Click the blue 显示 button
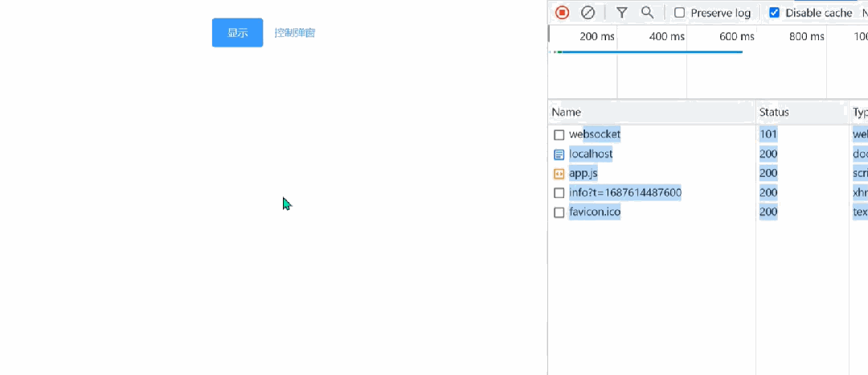The image size is (868, 375). pyautogui.click(x=237, y=33)
